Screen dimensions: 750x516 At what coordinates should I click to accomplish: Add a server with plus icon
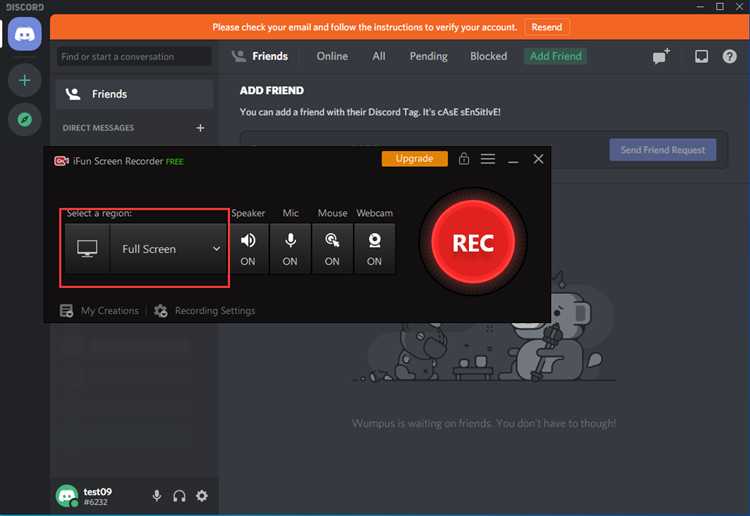[x=24, y=80]
